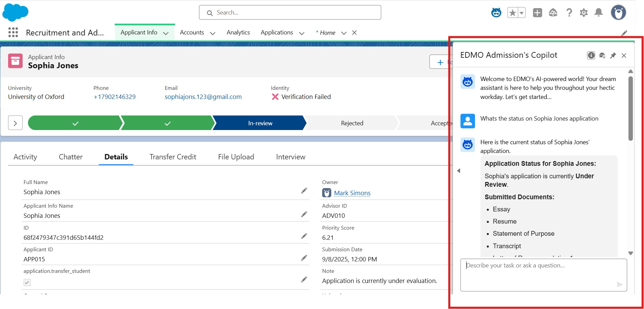
Task: Click the Copilot message input box
Action: 540,274
